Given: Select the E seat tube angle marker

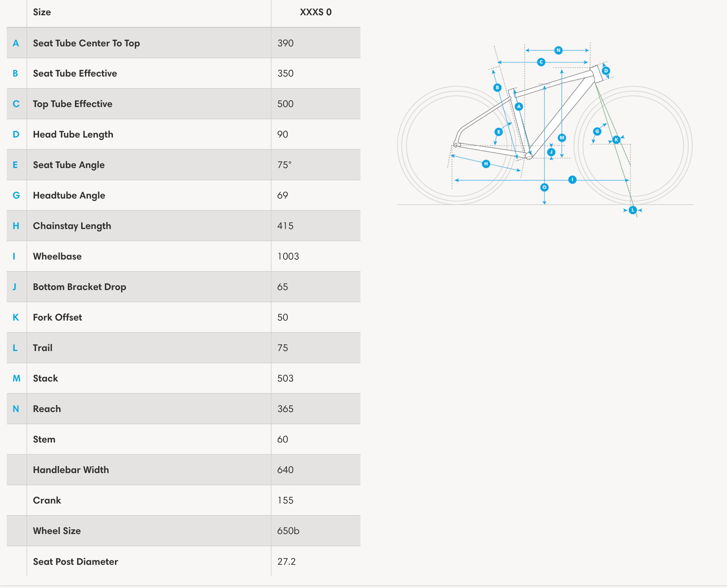Looking at the screenshot, I should tap(498, 132).
